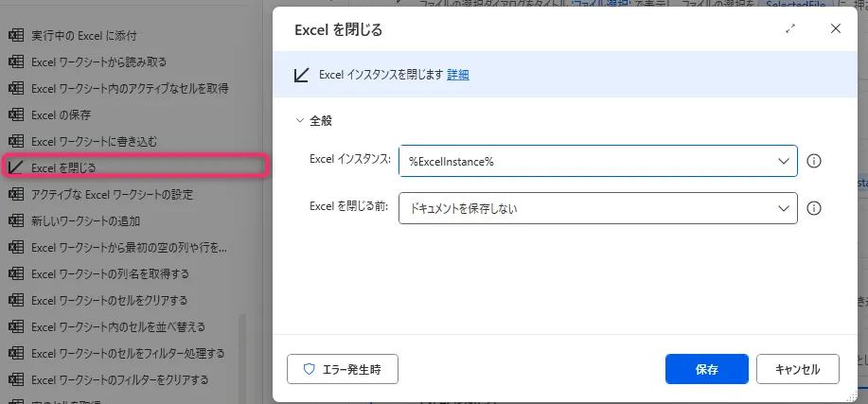Image resolution: width=868 pixels, height=404 pixels.
Task: Click the エラー発生時 button
Action: pyautogui.click(x=342, y=369)
